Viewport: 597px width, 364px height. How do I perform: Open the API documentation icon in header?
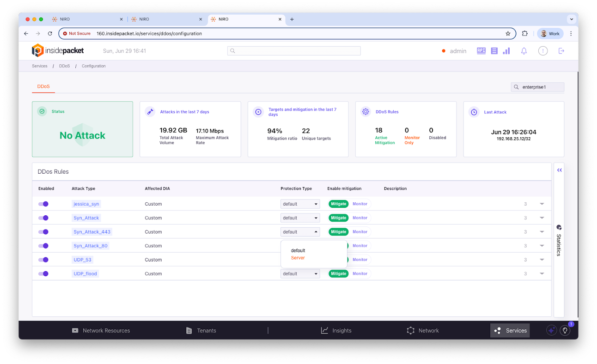pyautogui.click(x=481, y=51)
